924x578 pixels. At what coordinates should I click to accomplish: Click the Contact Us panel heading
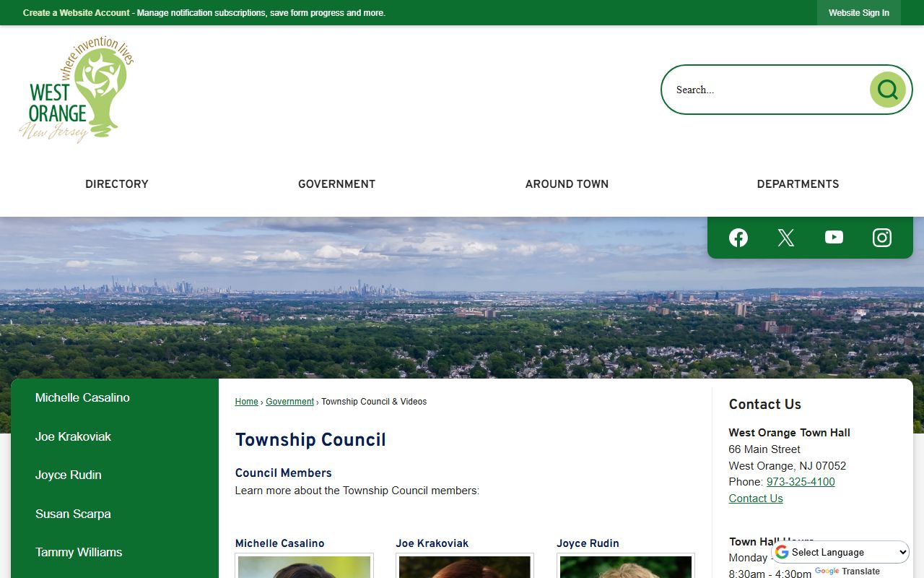(765, 405)
